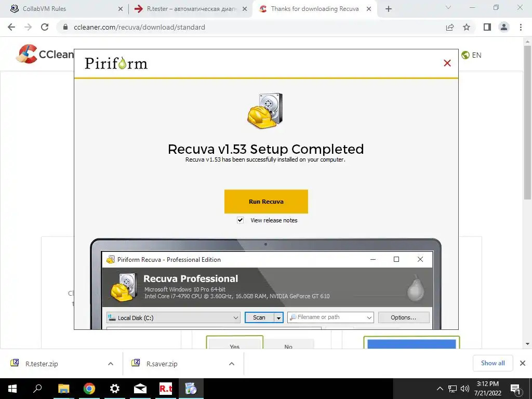Switch to the R.tester browser tab
The width and height of the screenshot is (532, 399).
coord(191,9)
